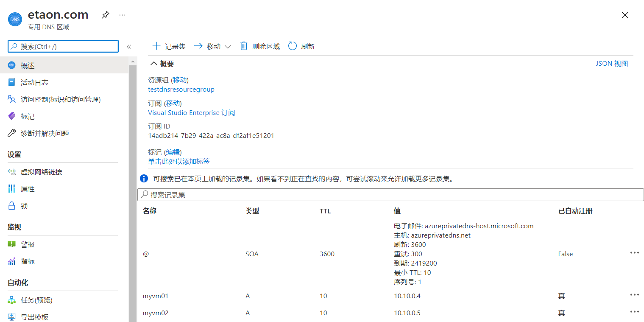Click 单击此处以添加标签
644x322 pixels.
(179, 162)
